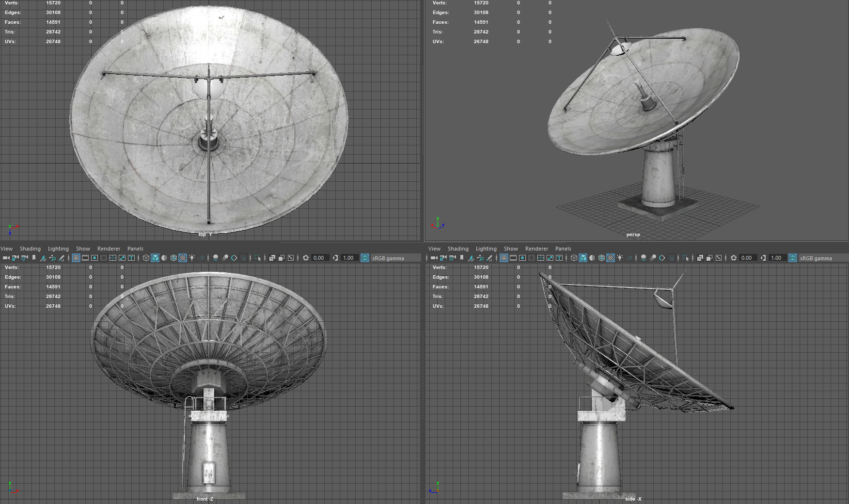This screenshot has width=849, height=504.
Task: Open Renderer menu of front panel
Action: (109, 249)
